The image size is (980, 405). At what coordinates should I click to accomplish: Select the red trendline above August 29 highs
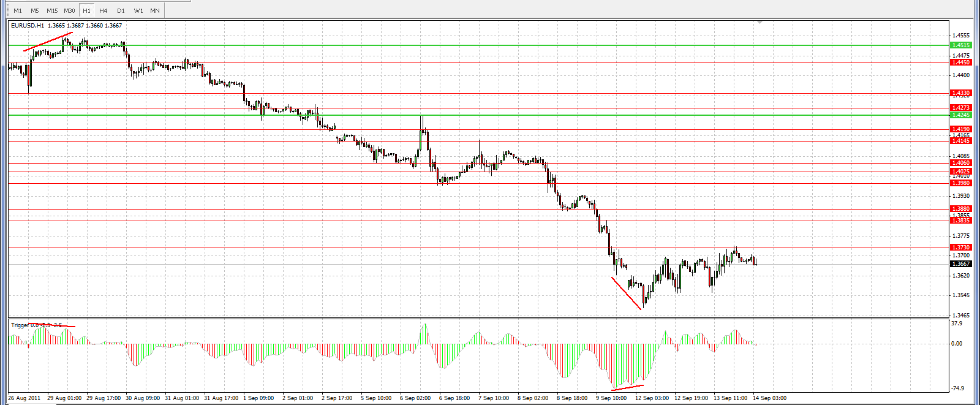[x=48, y=41]
